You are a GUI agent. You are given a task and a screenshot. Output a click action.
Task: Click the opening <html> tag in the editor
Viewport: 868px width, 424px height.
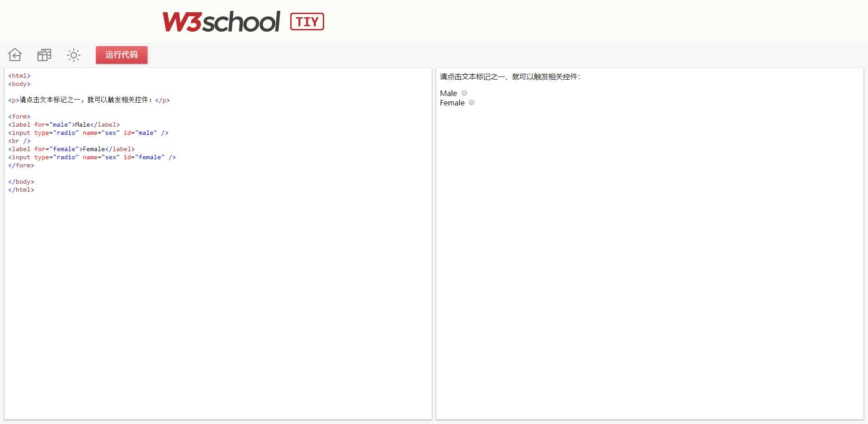pos(19,76)
